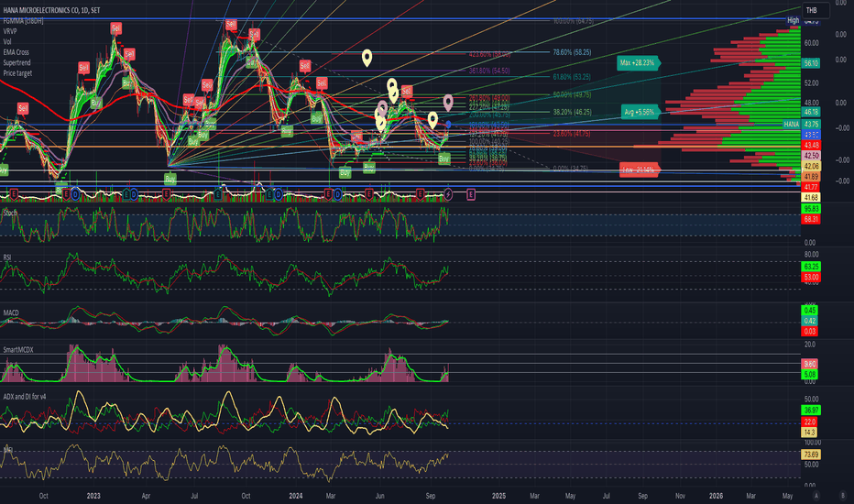Click the green 36.97 ADX value tag
854x504 pixels.
(x=811, y=411)
